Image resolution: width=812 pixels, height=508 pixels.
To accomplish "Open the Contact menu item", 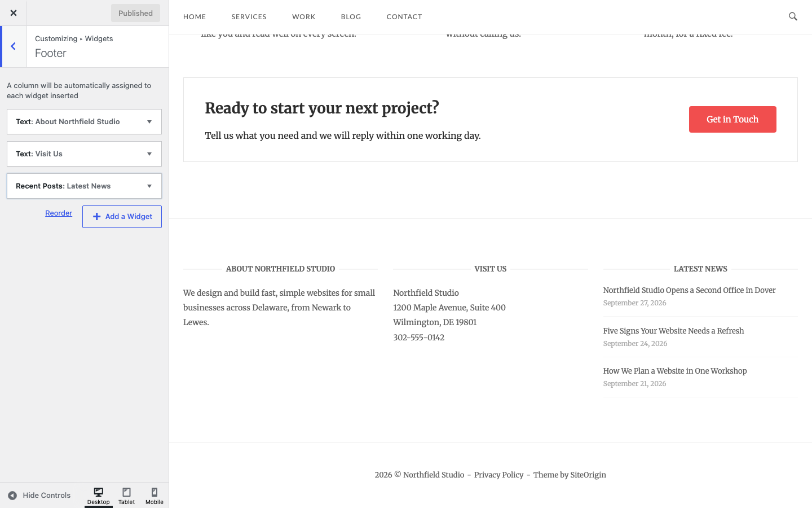I will point(404,17).
